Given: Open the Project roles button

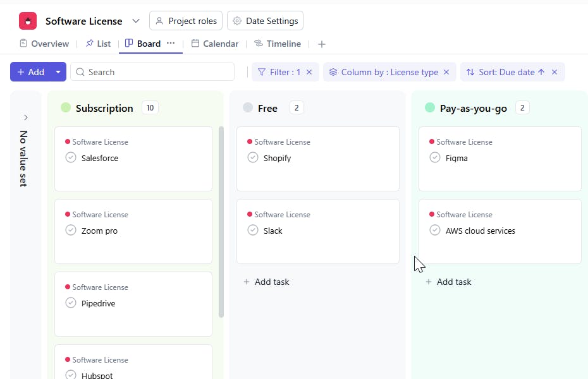Looking at the screenshot, I should pyautogui.click(x=186, y=21).
